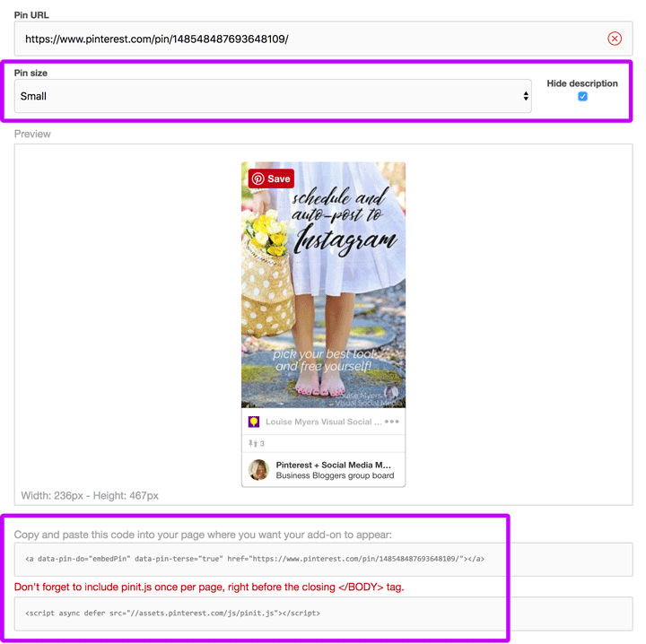
Task: Click the red pinit.js reminder text
Action: click(209, 587)
